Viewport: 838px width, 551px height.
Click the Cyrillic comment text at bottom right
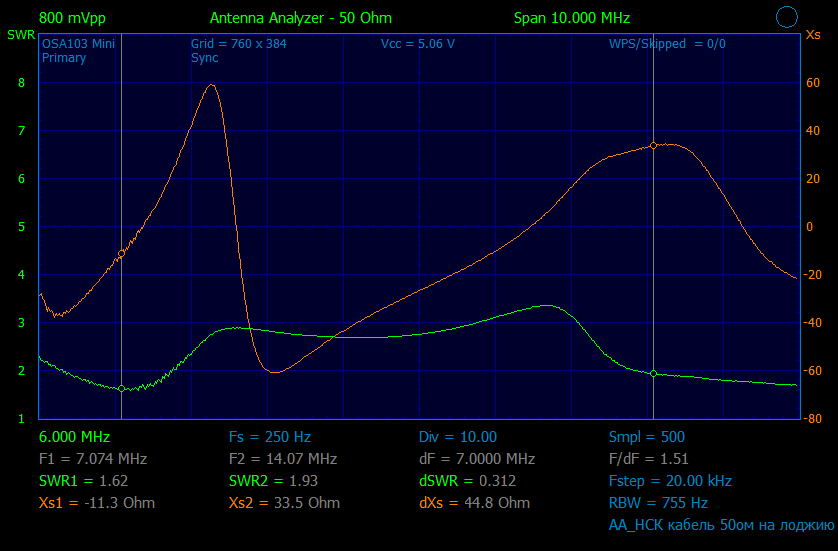(x=721, y=524)
